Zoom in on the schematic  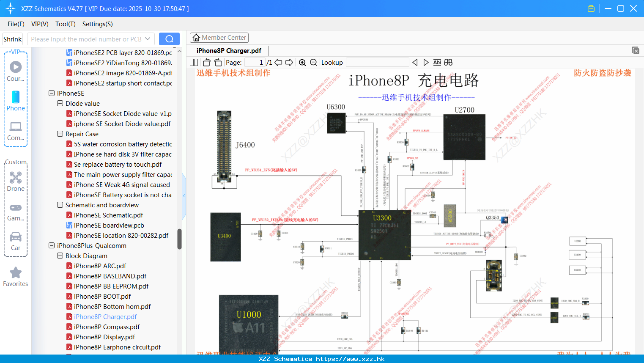[x=302, y=62]
